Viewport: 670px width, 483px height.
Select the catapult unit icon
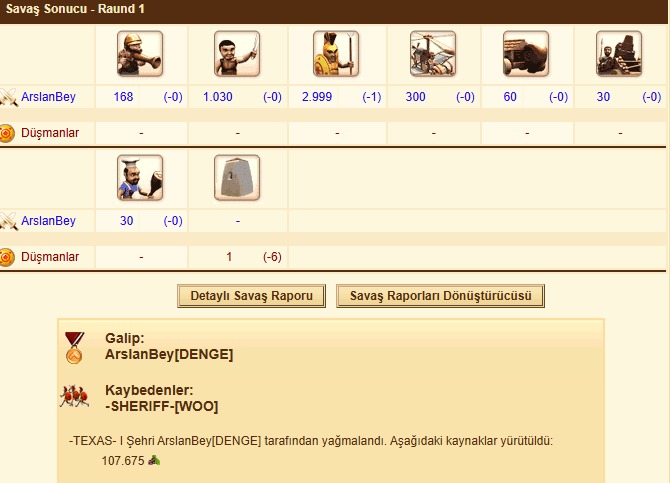click(619, 54)
